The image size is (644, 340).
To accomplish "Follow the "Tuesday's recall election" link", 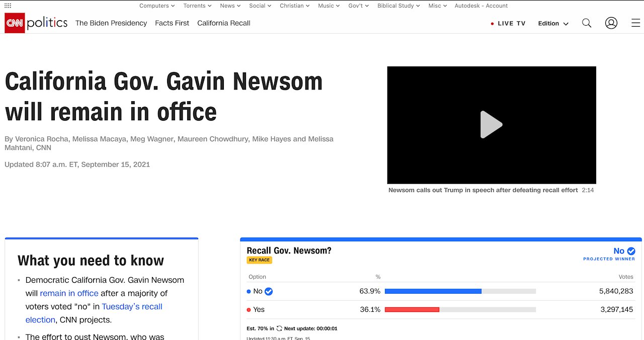I will (94, 313).
